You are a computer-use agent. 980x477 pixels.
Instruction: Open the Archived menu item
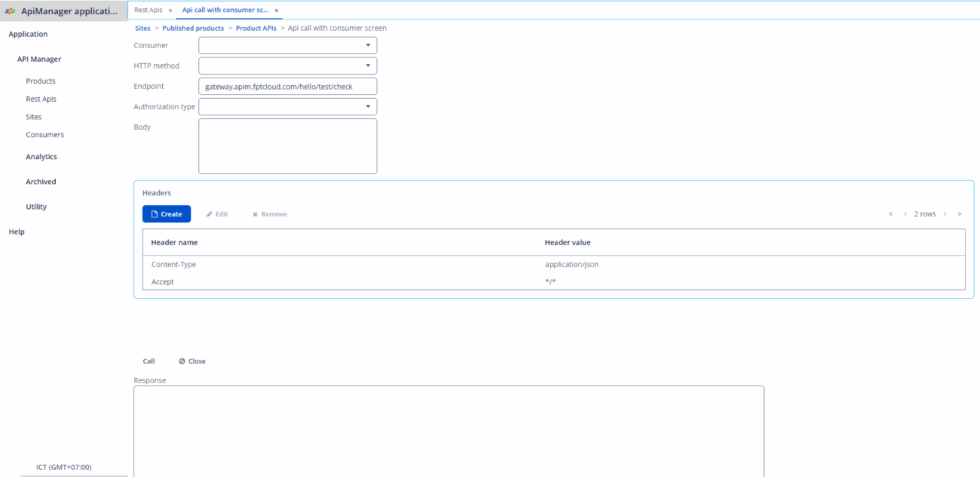tap(41, 182)
